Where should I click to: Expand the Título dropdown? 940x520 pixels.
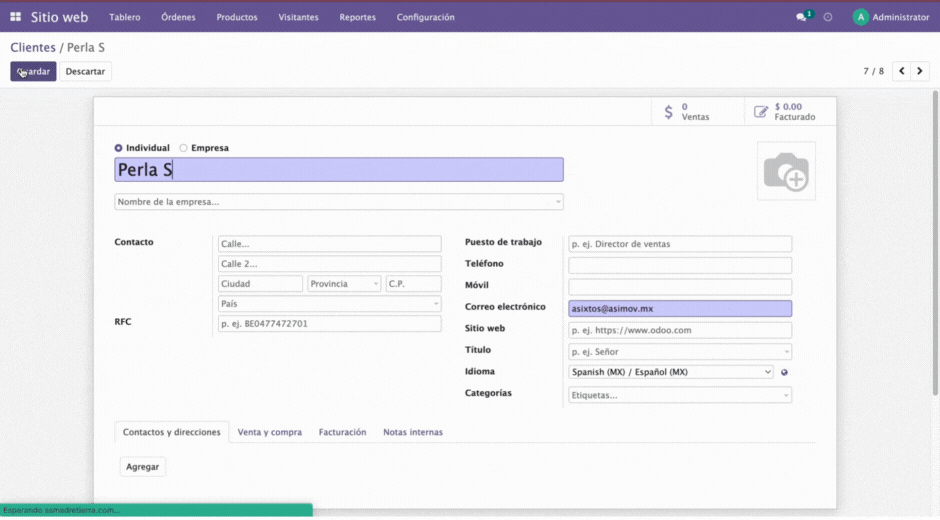680,351
